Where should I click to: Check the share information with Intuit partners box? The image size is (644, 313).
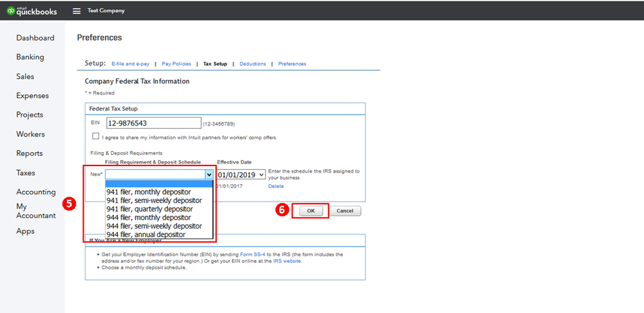tap(95, 136)
